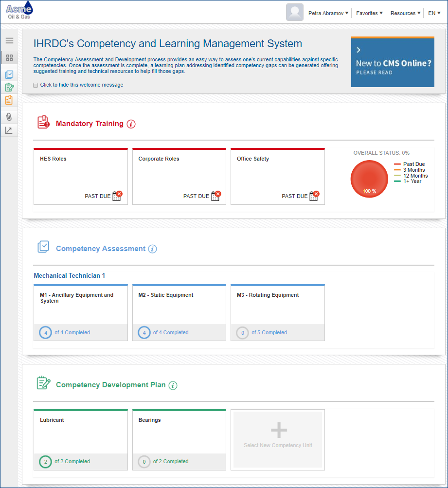Image resolution: width=448 pixels, height=488 pixels.
Task: Open attachments paperclip icon in sidebar
Action: (9, 117)
